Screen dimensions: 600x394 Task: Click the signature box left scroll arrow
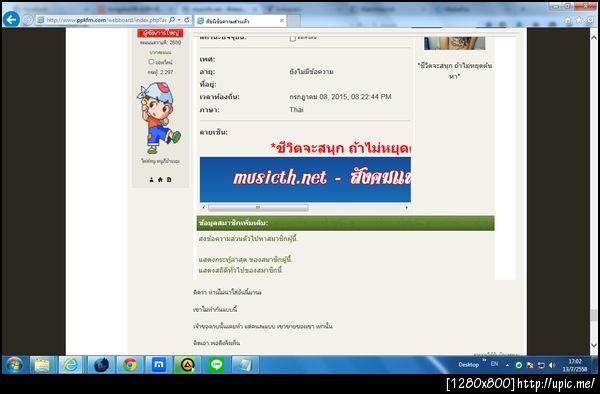204,207
